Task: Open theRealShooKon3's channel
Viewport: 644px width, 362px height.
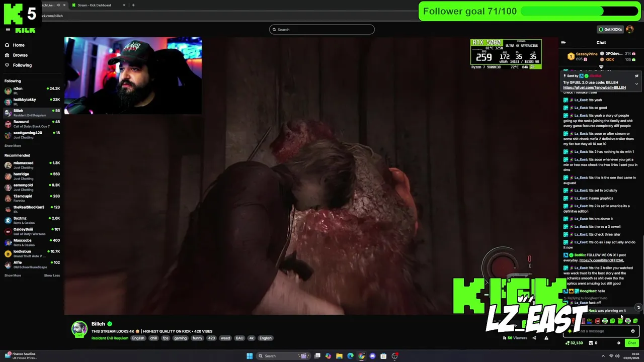Action: pyautogui.click(x=32, y=209)
